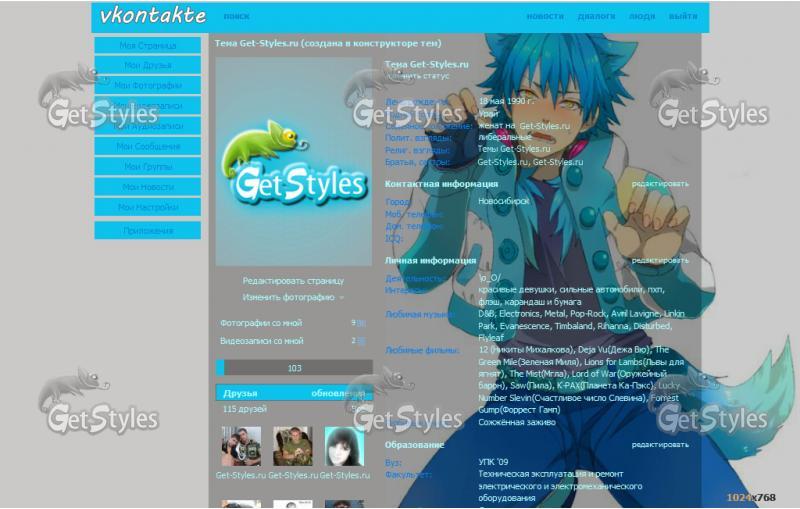The height and width of the screenshot is (509, 800).
Task: Open Моя Страница sidebar button
Action: (x=147, y=45)
